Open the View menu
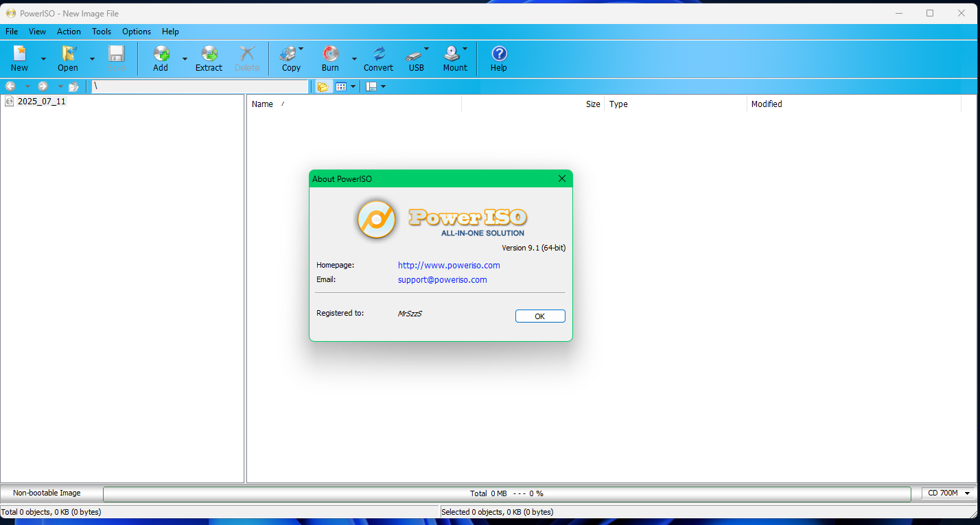Image resolution: width=980 pixels, height=525 pixels. 37,32
